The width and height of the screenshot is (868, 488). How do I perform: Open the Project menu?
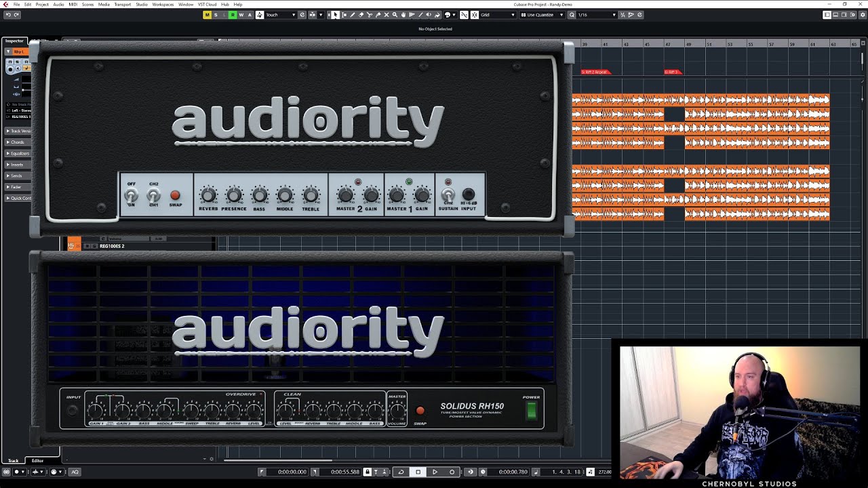coord(42,4)
